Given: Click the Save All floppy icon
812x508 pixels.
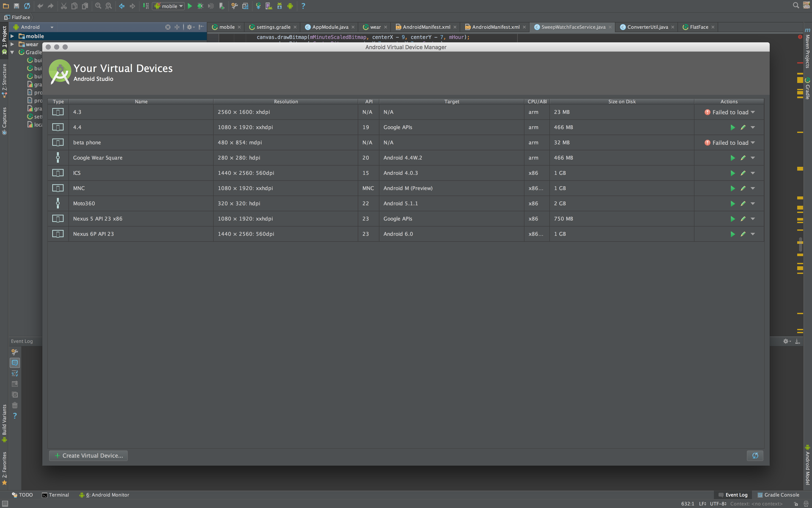Looking at the screenshot, I should (x=16, y=6).
